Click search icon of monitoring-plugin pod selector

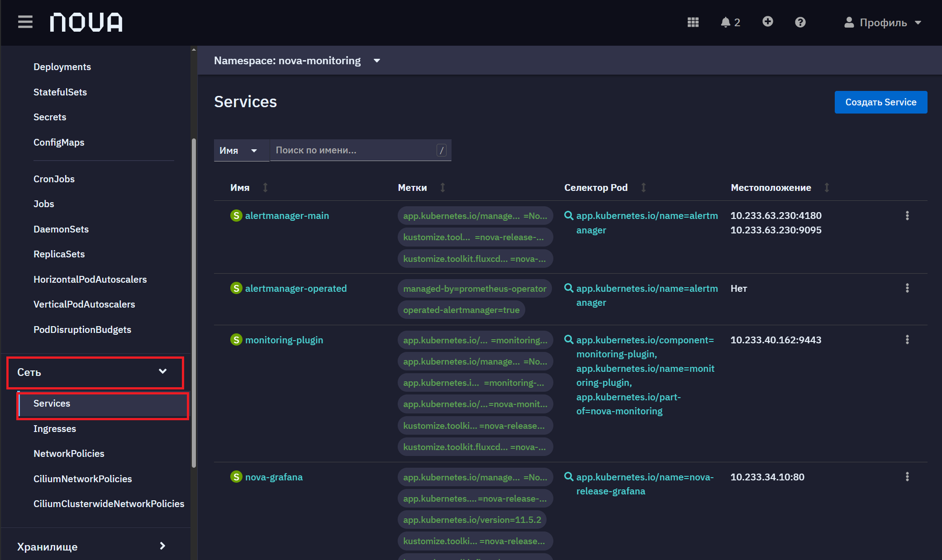(569, 340)
